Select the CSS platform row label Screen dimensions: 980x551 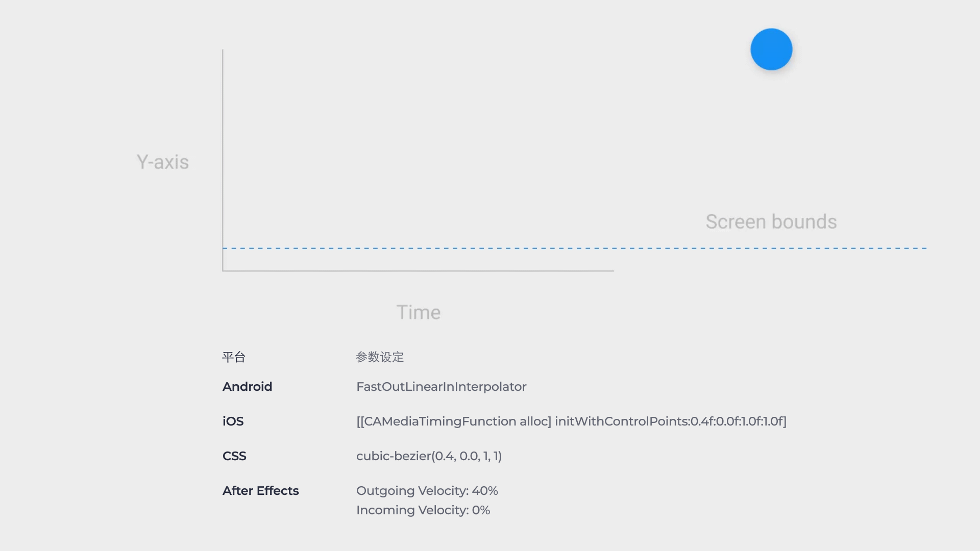[x=234, y=456]
